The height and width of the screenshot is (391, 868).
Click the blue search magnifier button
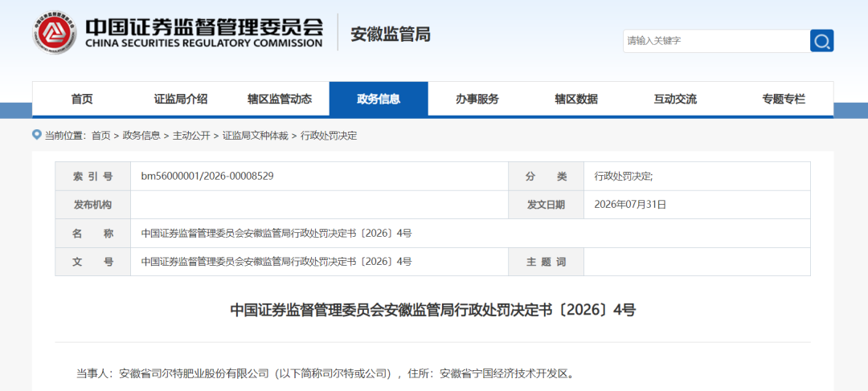coord(821,41)
